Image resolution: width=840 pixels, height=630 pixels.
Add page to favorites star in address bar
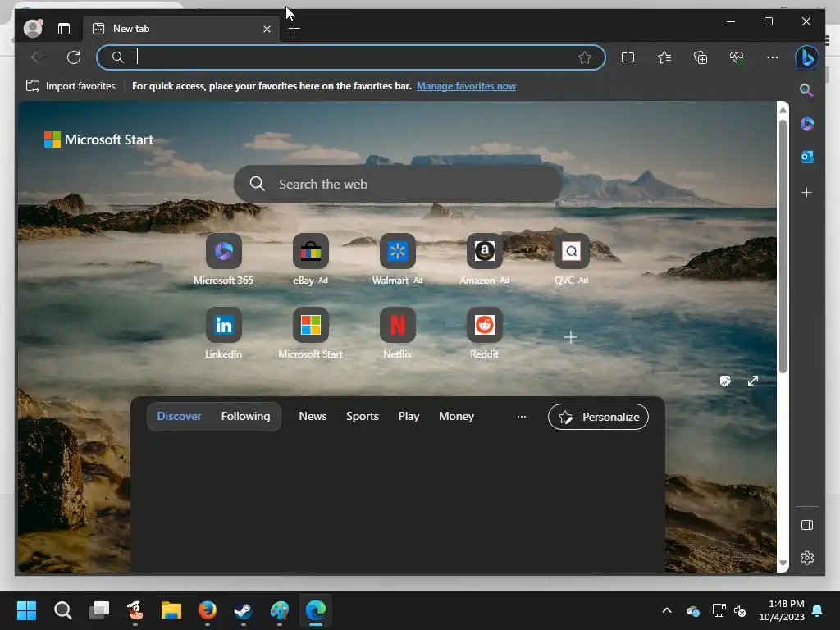pos(584,57)
